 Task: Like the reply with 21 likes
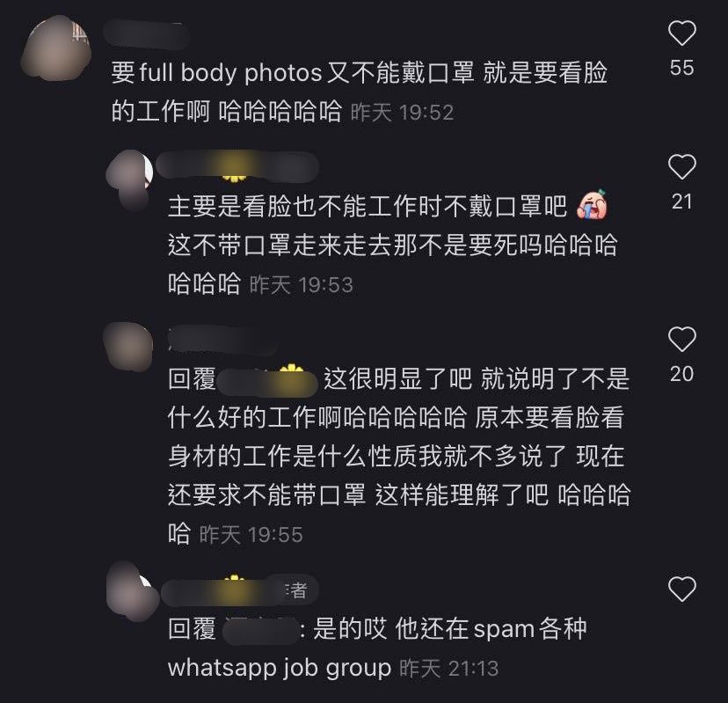tap(681, 166)
